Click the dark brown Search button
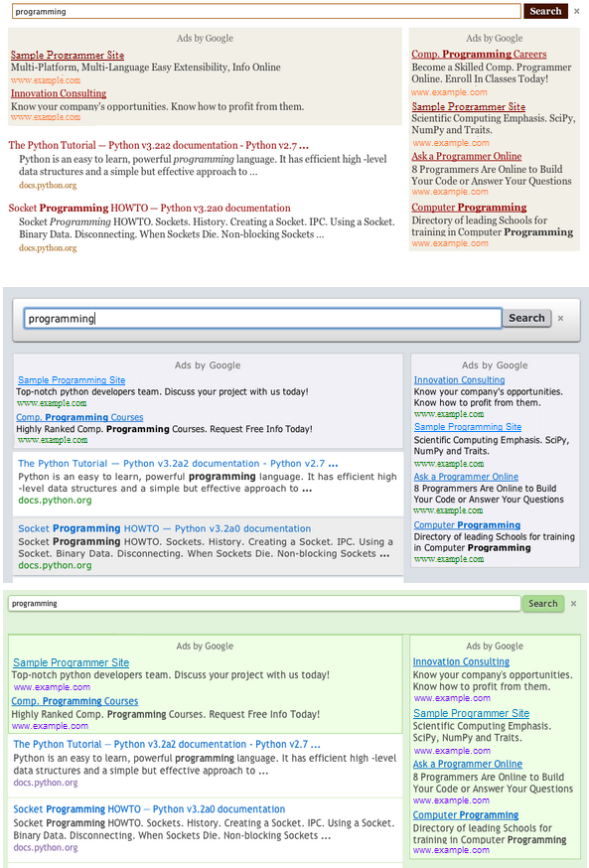The height and width of the screenshot is (868, 589). 546,11
